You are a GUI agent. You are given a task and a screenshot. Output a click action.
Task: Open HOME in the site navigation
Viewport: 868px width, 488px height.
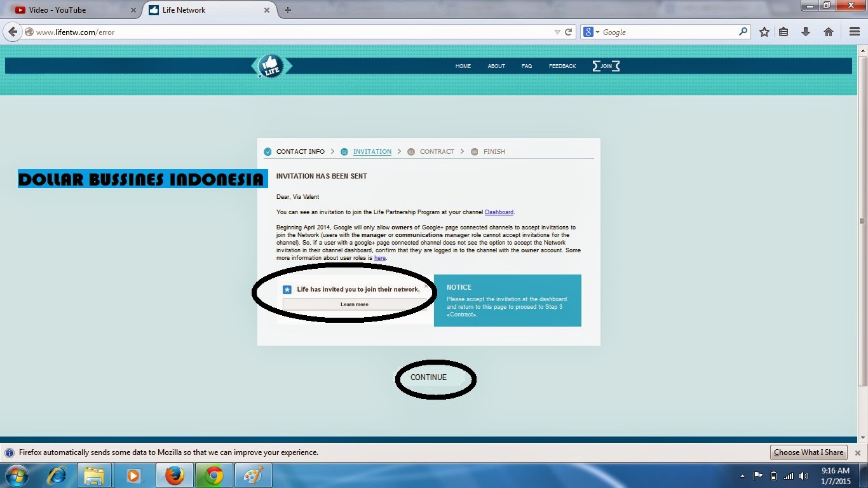(x=463, y=66)
